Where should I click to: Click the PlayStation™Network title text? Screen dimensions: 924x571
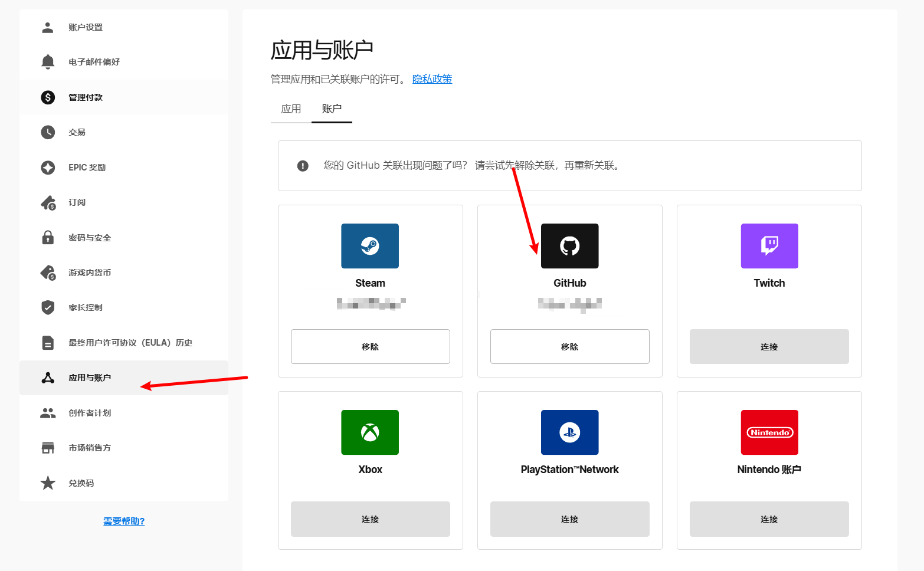[570, 470]
